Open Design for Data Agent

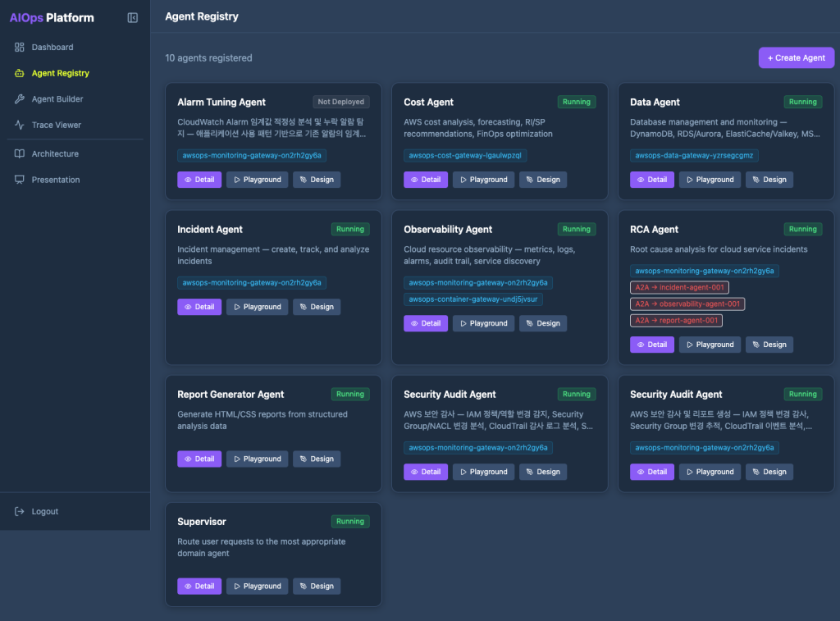769,180
